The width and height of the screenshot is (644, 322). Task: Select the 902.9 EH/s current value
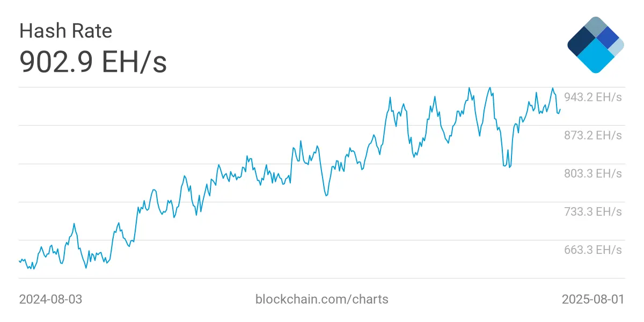click(93, 62)
